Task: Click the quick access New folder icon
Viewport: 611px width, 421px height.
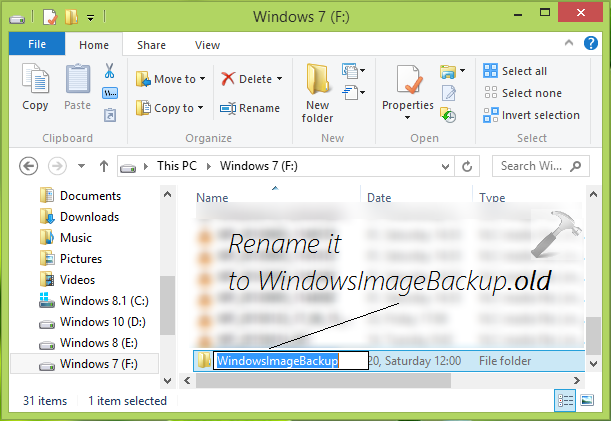Action: (x=71, y=17)
